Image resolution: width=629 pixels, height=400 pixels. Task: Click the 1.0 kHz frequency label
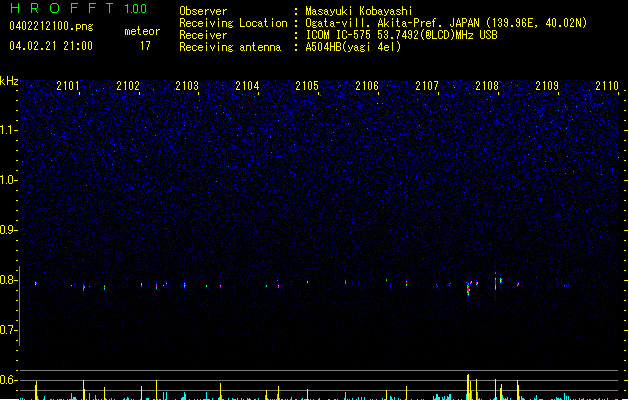[x=8, y=180]
